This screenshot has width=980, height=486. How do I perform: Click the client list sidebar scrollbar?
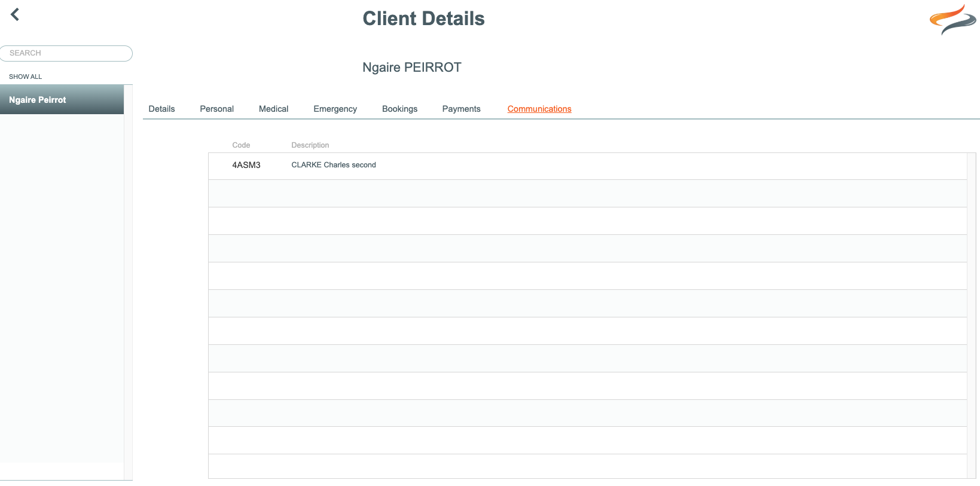click(x=128, y=282)
